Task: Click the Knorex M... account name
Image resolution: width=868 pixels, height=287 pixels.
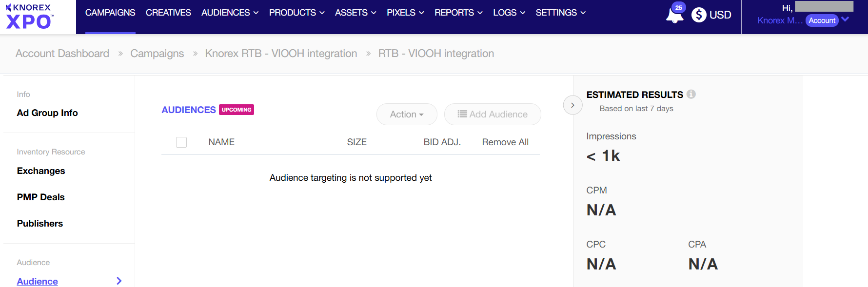Action: [780, 20]
